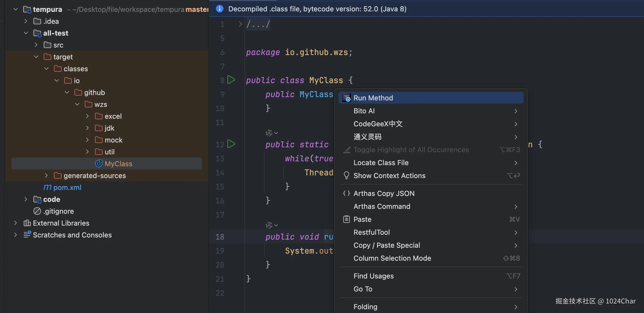Click the Maven pom.xml file icon
644x313 pixels.
(x=47, y=187)
